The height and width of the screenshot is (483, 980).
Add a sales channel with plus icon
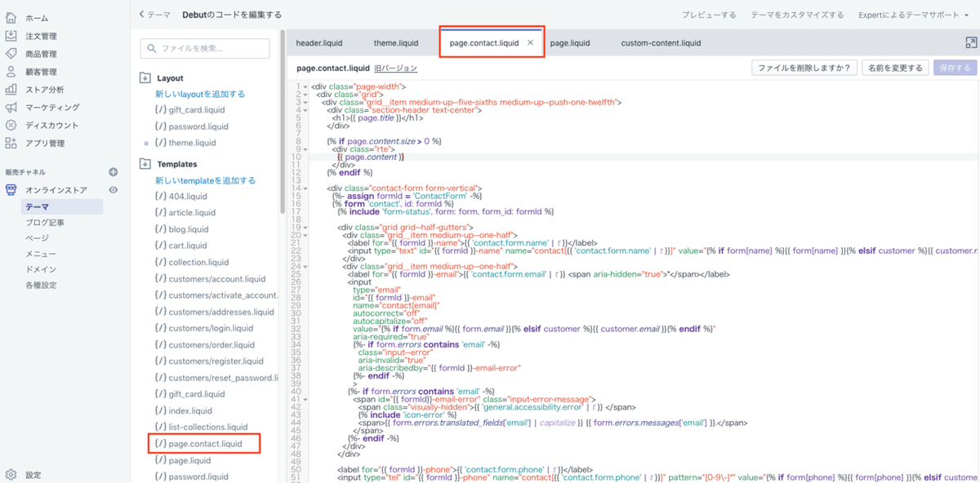(x=114, y=172)
